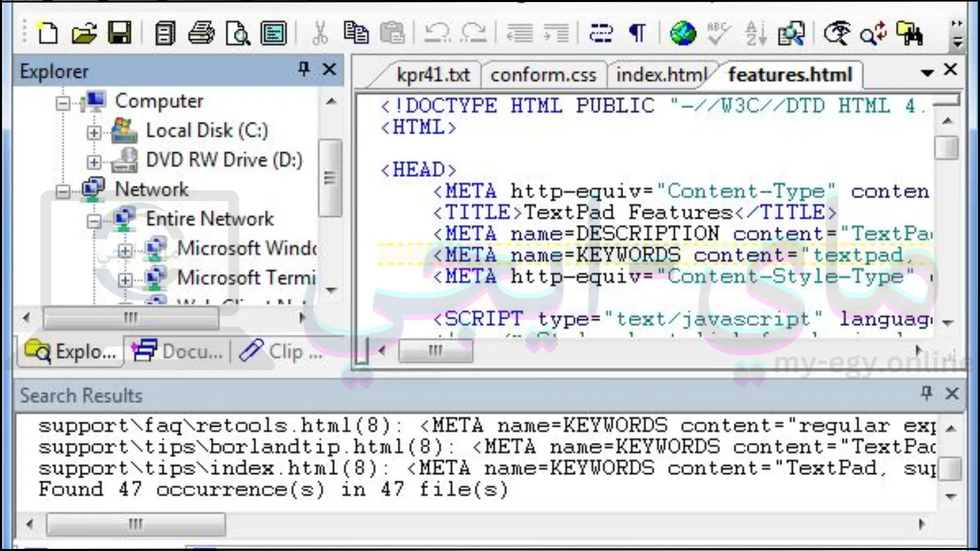Screen dimensions: 980x551
Task: Open Replace with magnifier arrows icon
Action: click(x=873, y=34)
